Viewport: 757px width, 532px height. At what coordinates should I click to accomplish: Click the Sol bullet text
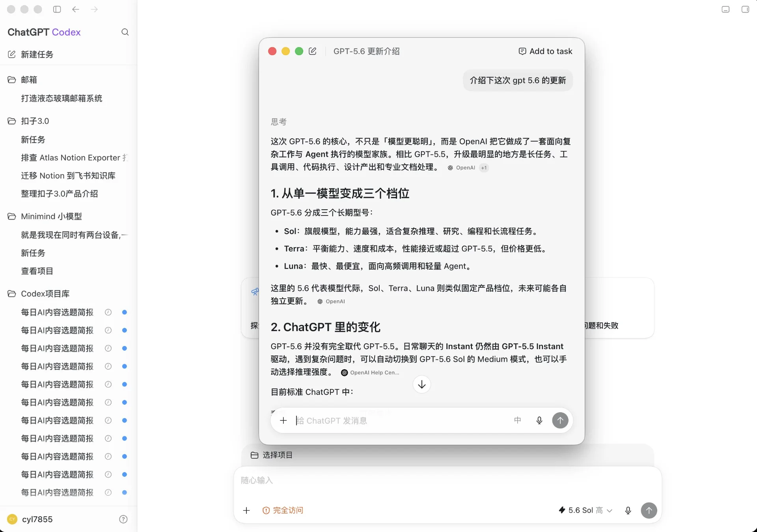(412, 231)
